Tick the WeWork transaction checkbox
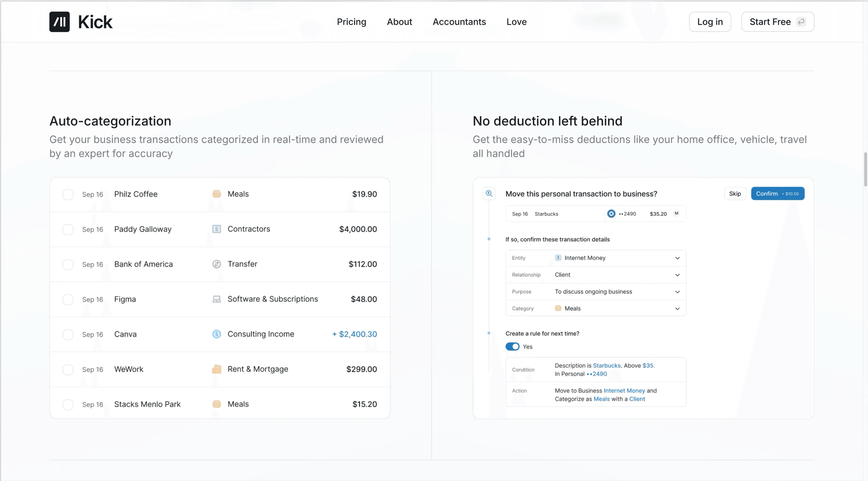Image resolution: width=868 pixels, height=481 pixels. (x=68, y=370)
